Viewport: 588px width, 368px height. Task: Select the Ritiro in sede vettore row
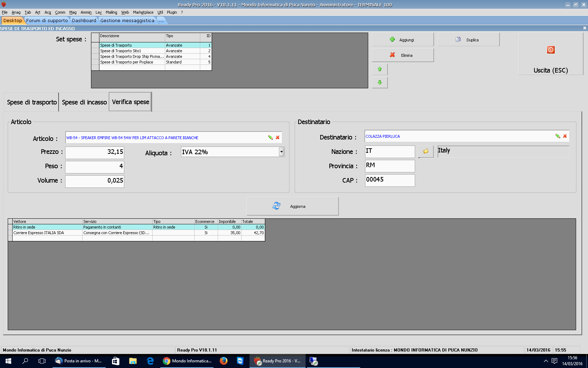(x=136, y=227)
